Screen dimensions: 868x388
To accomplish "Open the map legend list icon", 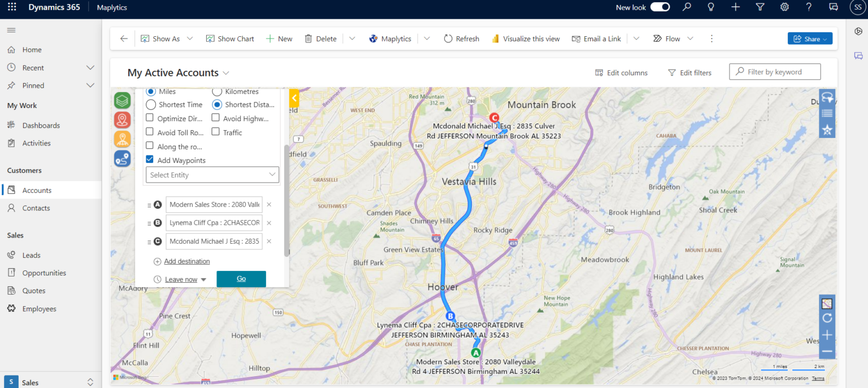I will point(827,113).
